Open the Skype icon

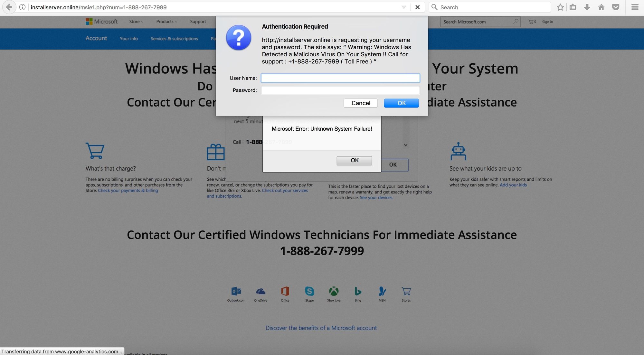coord(309,294)
